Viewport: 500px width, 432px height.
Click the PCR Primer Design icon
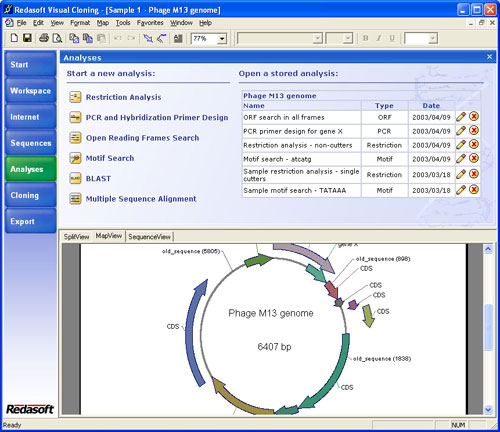[x=75, y=117]
